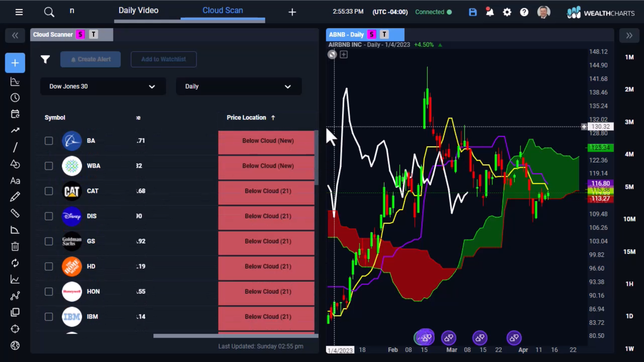Screen dimensions: 644x362
Task: Tick the DIS row checkbox
Action: pos(49,216)
